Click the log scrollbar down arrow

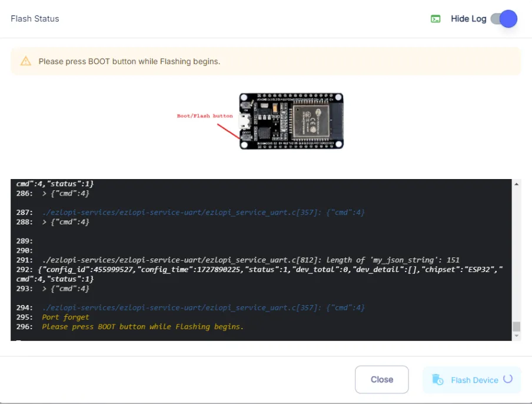click(x=516, y=336)
